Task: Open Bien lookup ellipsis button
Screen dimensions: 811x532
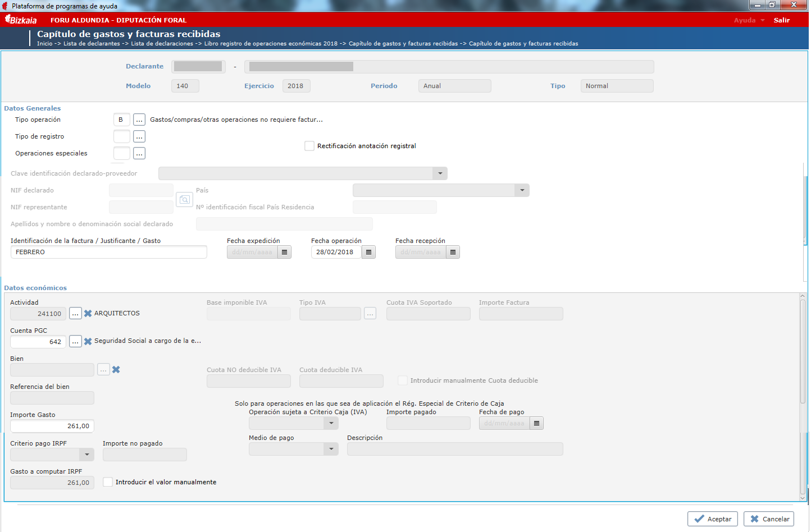Action: pyautogui.click(x=103, y=369)
